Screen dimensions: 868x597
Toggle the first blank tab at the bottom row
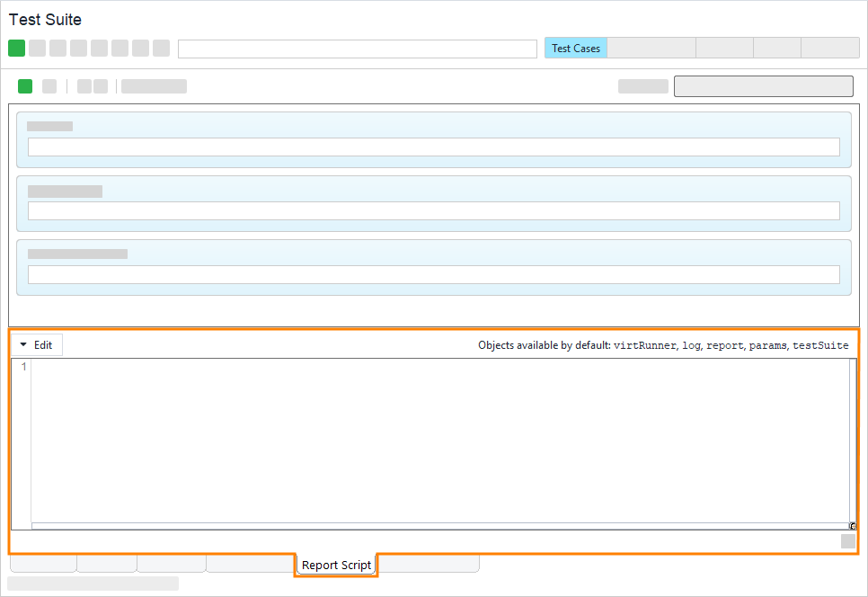pyautogui.click(x=42, y=562)
